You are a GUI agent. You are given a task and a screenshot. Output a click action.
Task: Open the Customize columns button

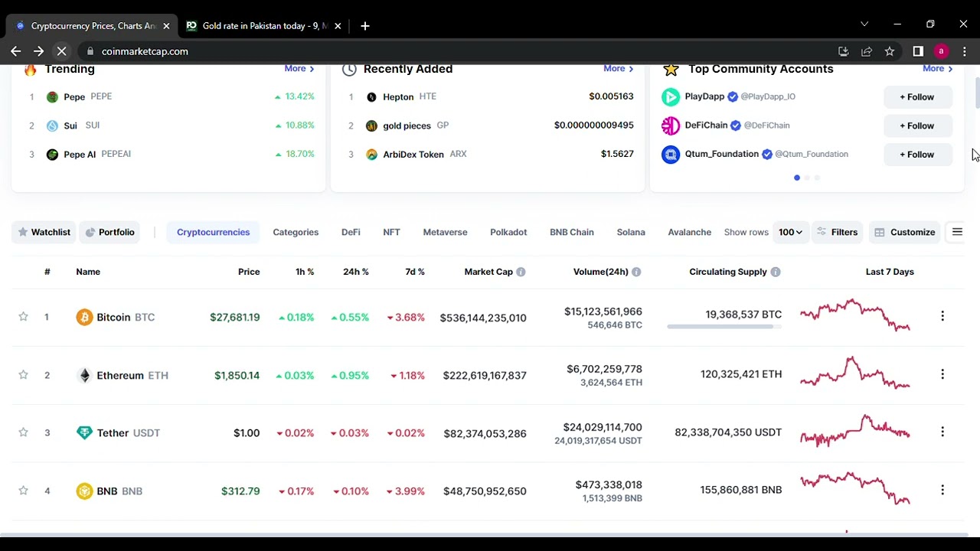click(905, 232)
